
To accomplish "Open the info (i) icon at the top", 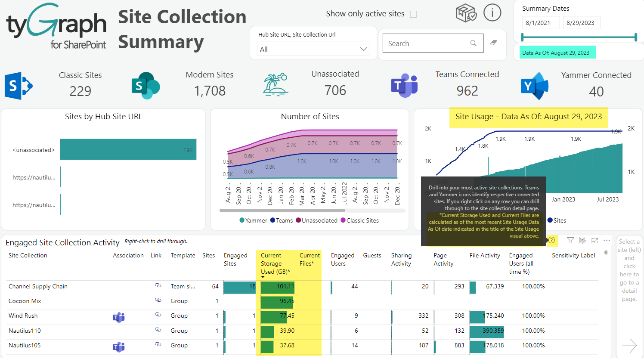I will (x=492, y=12).
